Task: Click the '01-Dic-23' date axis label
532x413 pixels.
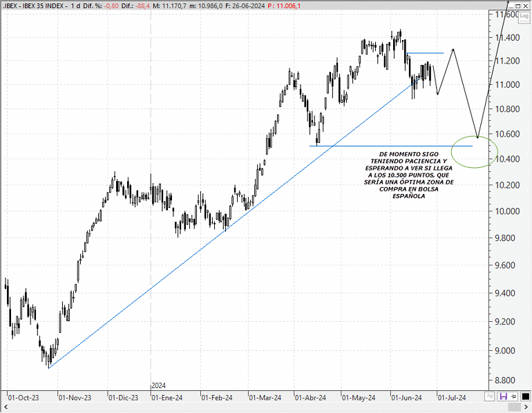Action: [x=123, y=398]
